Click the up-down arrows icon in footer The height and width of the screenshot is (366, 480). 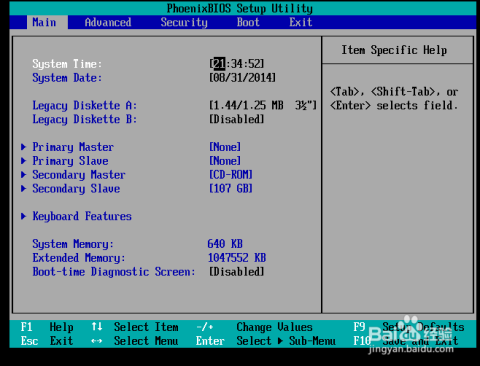pos(97,327)
